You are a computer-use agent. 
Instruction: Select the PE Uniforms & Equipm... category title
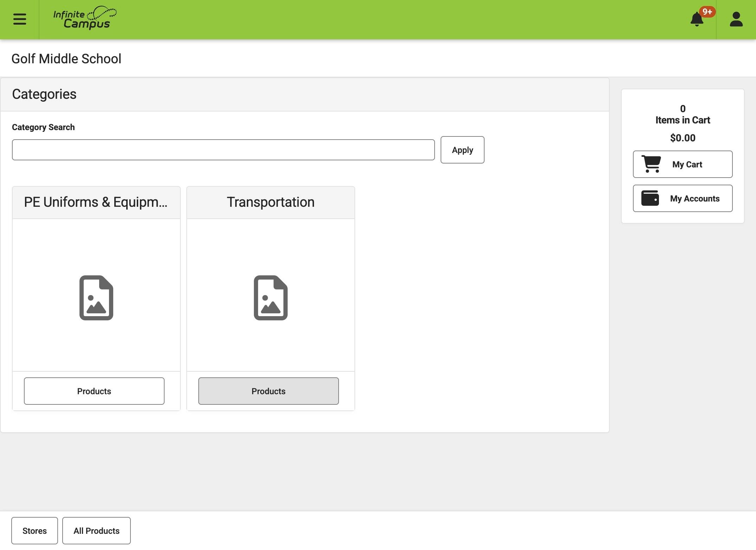coord(96,202)
